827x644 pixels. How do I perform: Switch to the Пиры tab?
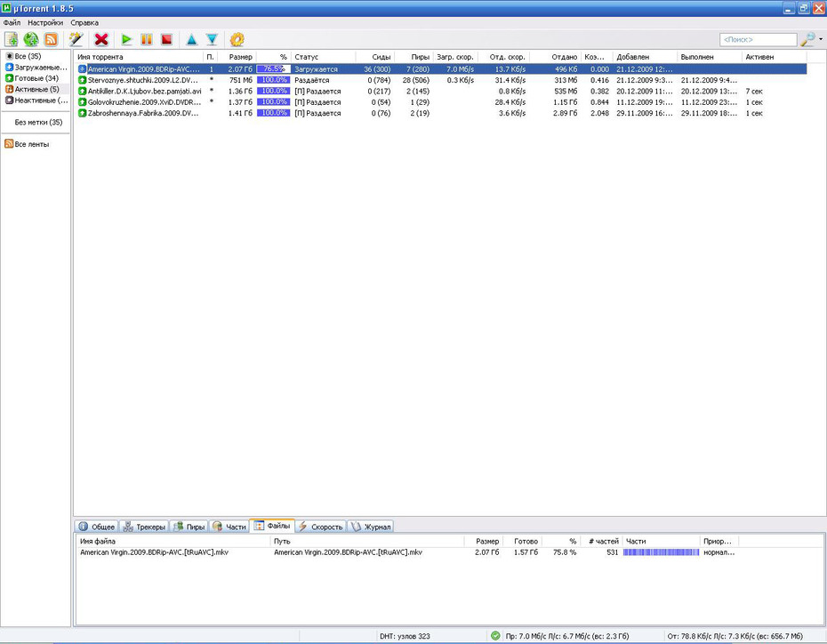click(x=189, y=527)
